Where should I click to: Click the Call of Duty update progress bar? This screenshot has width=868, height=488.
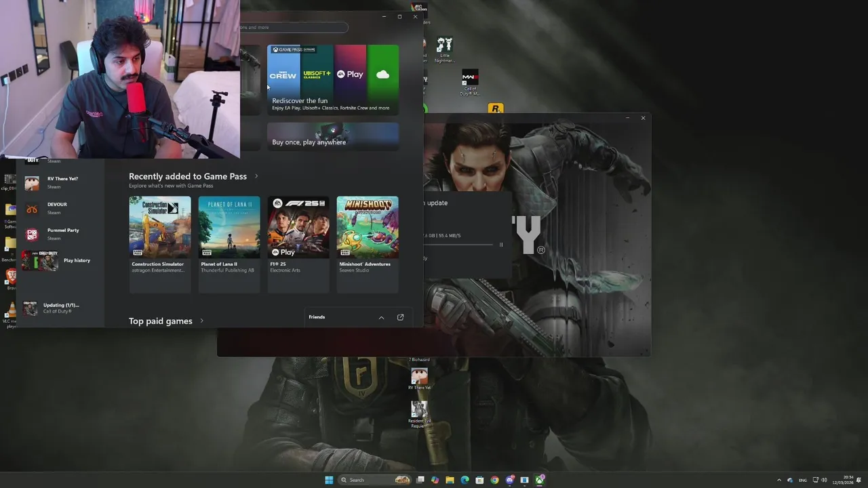(458, 245)
